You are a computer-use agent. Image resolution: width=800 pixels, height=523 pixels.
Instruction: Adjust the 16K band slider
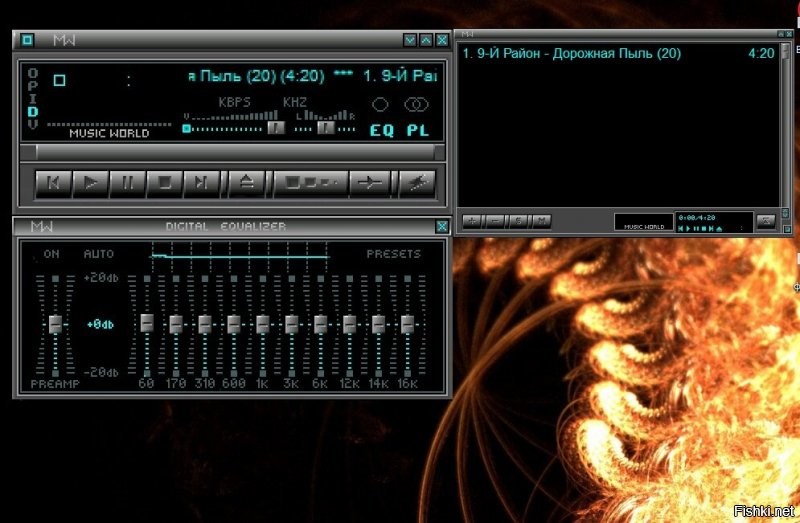coord(407,324)
